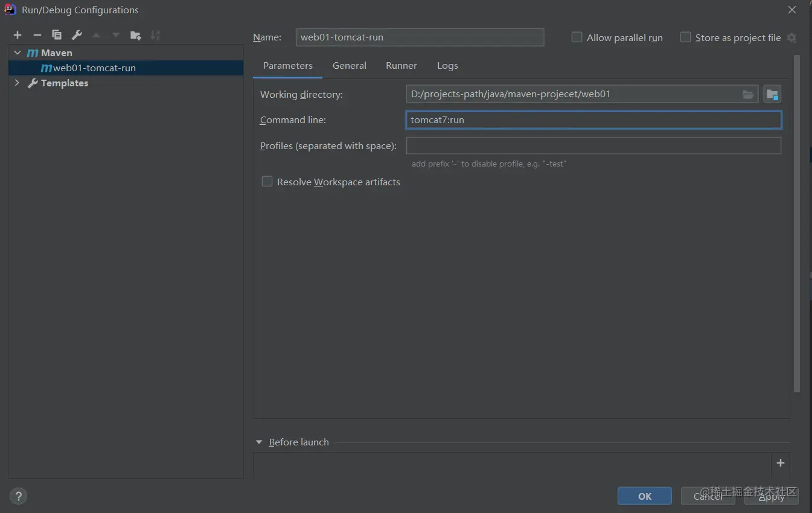
Task: Click the profile prefix hint text
Action: [489, 164]
